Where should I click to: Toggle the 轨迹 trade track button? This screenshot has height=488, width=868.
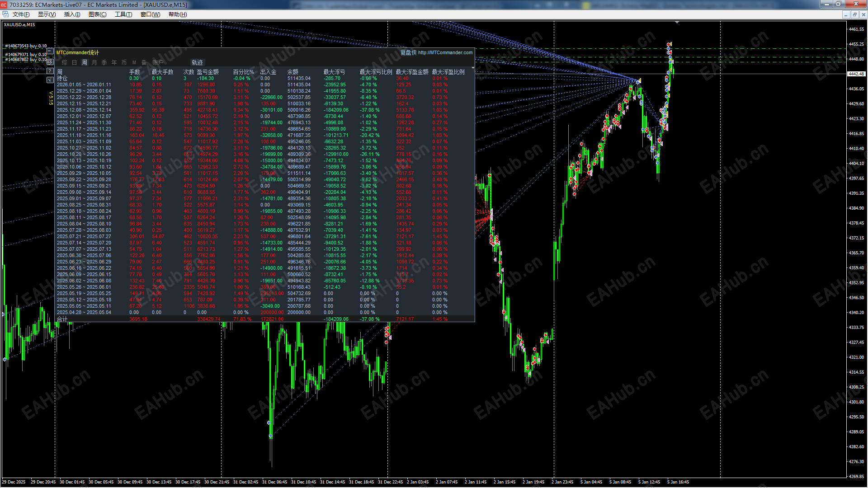197,62
